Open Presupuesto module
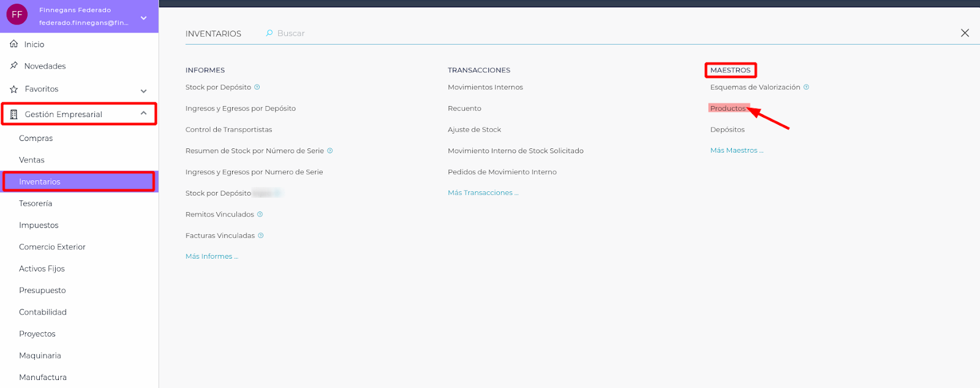Image resolution: width=980 pixels, height=388 pixels. click(x=42, y=291)
